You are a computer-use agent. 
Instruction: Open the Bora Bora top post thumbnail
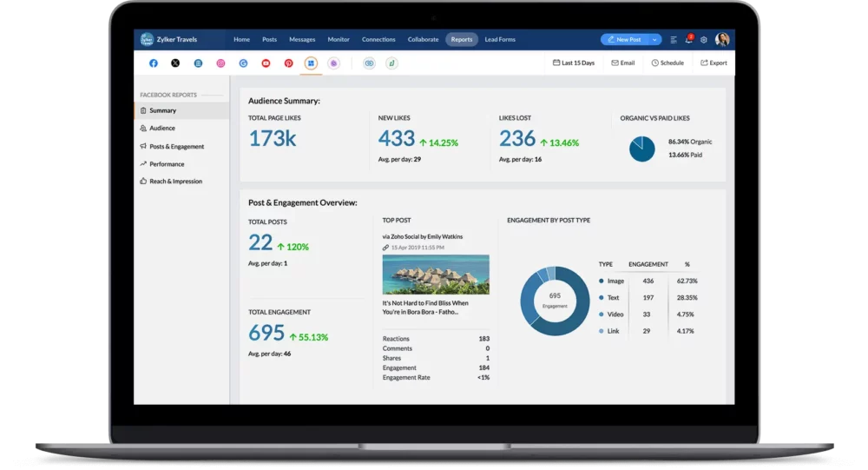pyautogui.click(x=436, y=275)
